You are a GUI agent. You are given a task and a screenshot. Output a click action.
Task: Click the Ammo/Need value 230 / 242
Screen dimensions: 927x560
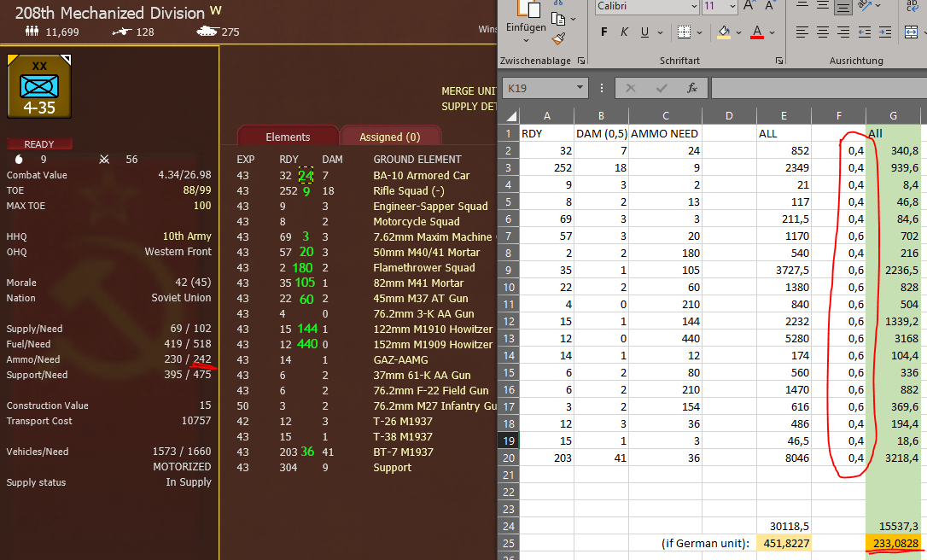tap(188, 359)
